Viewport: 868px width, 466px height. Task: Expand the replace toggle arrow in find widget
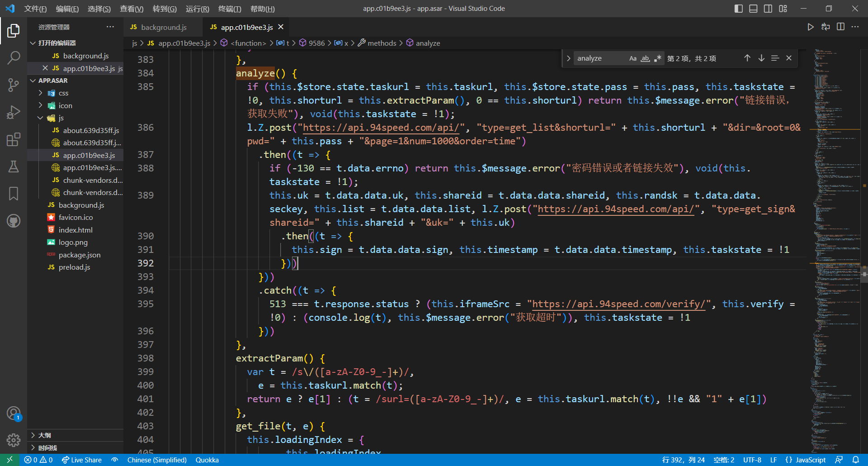click(568, 58)
